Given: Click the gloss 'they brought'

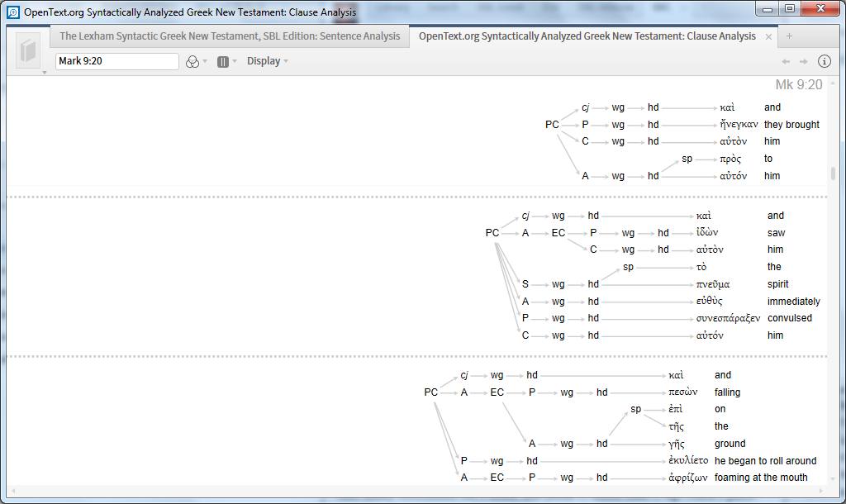Looking at the screenshot, I should point(791,125).
